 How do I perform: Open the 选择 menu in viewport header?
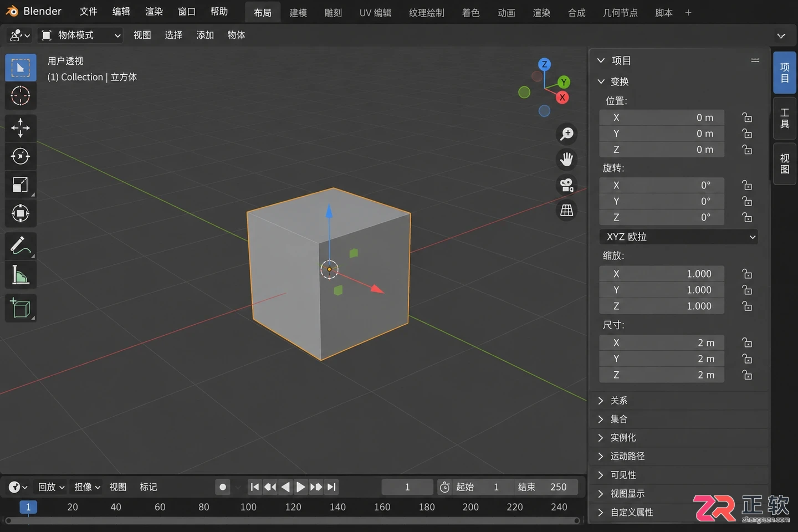click(173, 35)
